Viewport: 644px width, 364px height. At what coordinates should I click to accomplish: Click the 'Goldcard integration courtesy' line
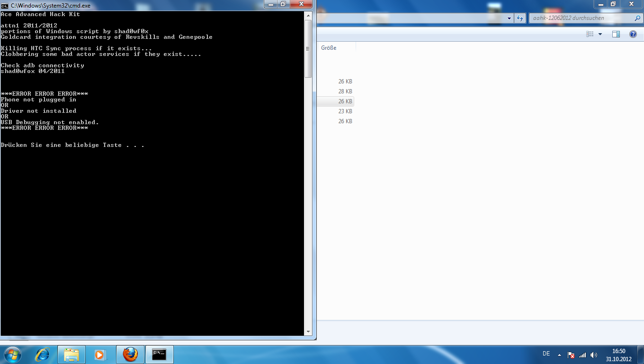tap(107, 37)
